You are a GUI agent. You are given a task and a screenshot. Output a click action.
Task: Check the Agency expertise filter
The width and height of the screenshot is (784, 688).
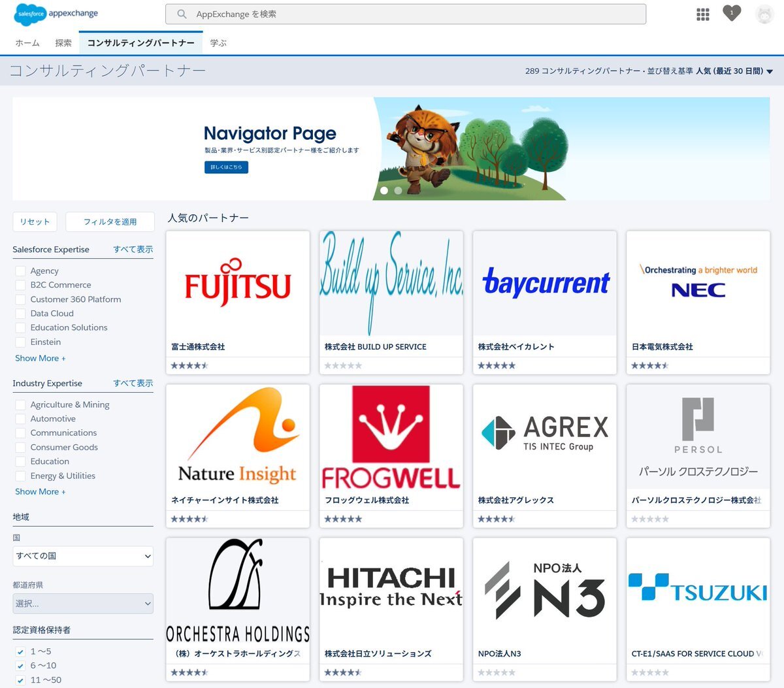[20, 271]
